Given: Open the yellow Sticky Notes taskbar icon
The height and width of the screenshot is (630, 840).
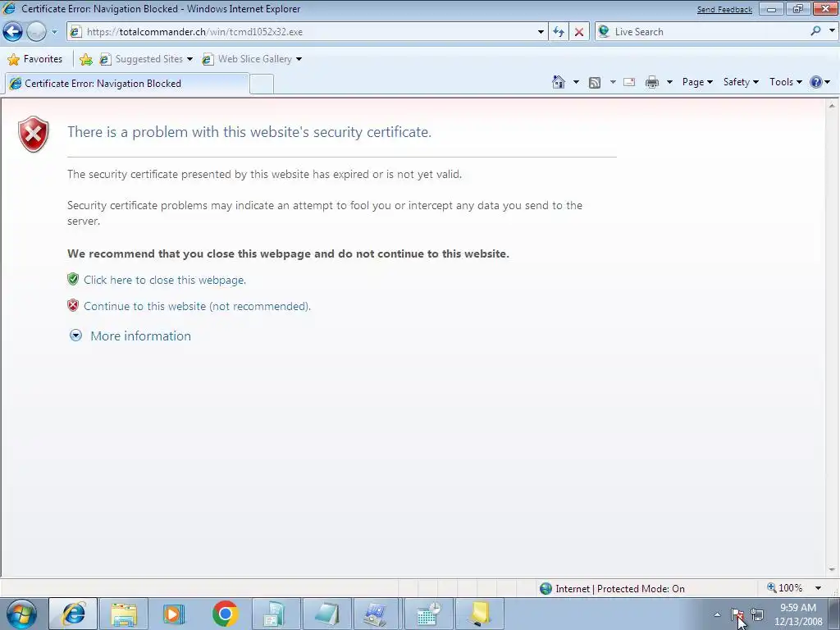Looking at the screenshot, I should [479, 614].
